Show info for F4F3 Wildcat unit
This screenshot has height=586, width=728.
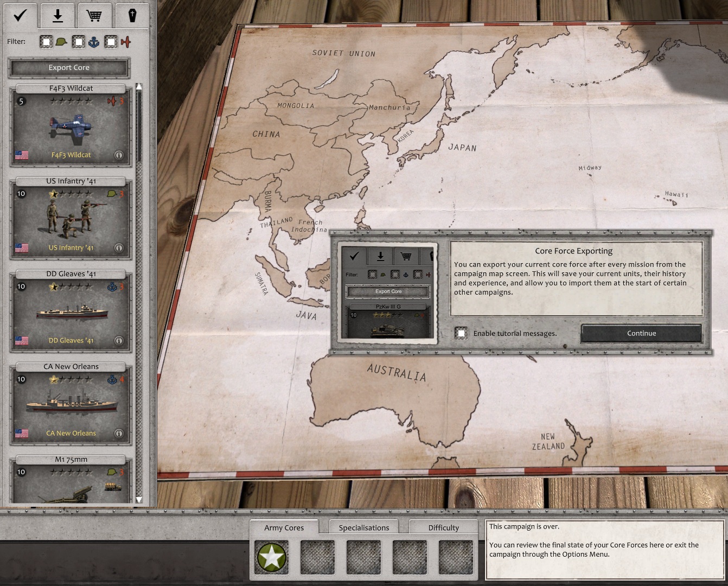click(x=119, y=155)
